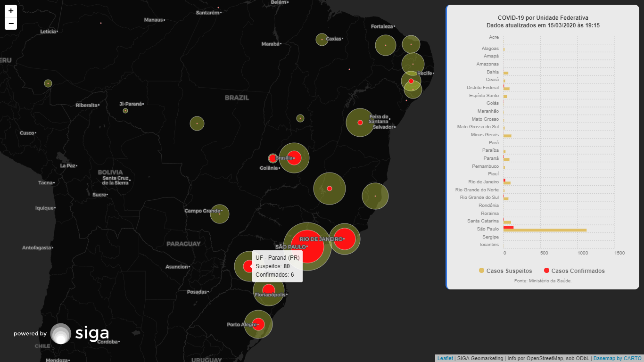Screen dimensions: 644x362
Task: Open the Basemap by CARTO link
Action: [x=617, y=359]
